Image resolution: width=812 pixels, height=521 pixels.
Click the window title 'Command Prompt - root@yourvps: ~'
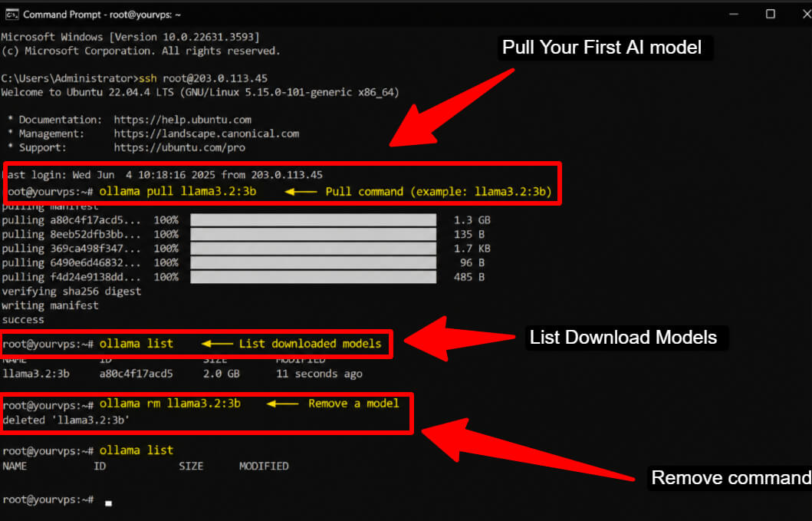point(102,15)
